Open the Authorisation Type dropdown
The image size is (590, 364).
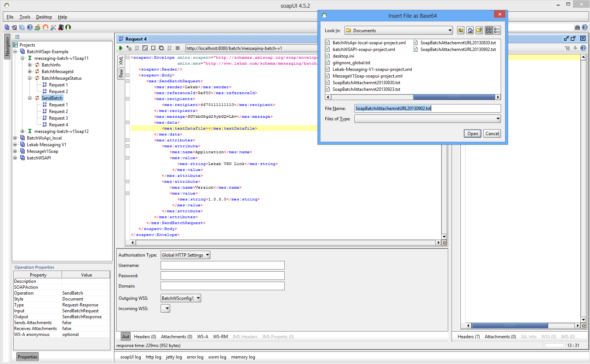(185, 255)
